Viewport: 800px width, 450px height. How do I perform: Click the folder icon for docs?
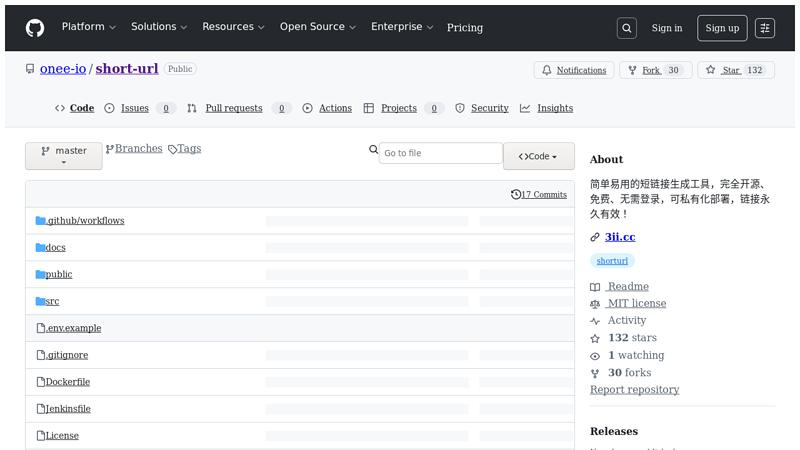pos(41,247)
